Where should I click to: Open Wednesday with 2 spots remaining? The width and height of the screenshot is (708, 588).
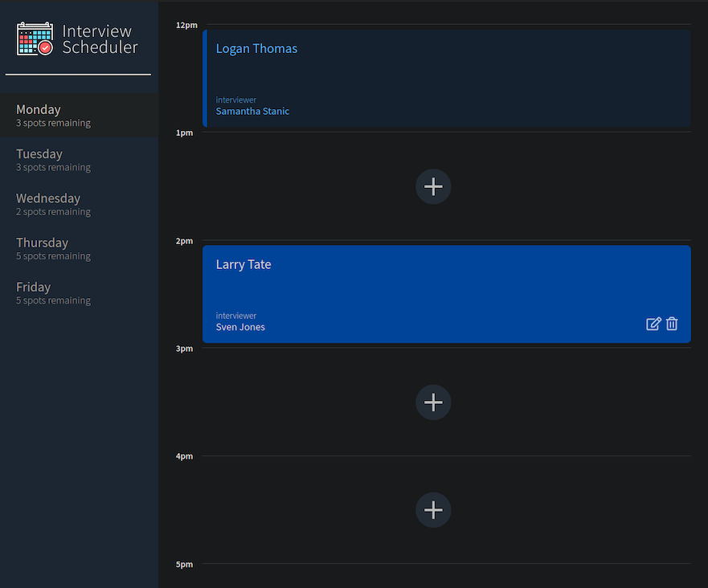pyautogui.click(x=79, y=204)
